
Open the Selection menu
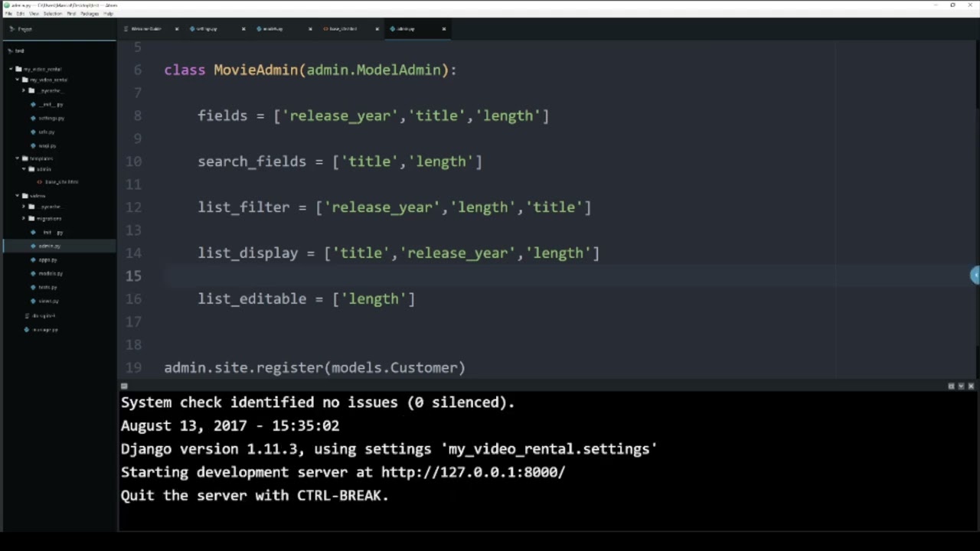[53, 14]
